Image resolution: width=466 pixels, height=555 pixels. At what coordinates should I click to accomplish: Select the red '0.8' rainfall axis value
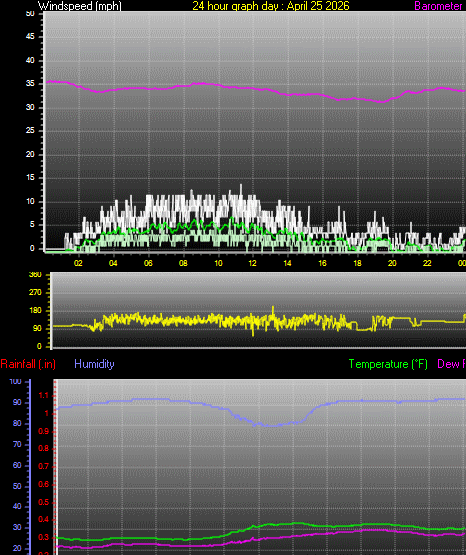[44, 448]
